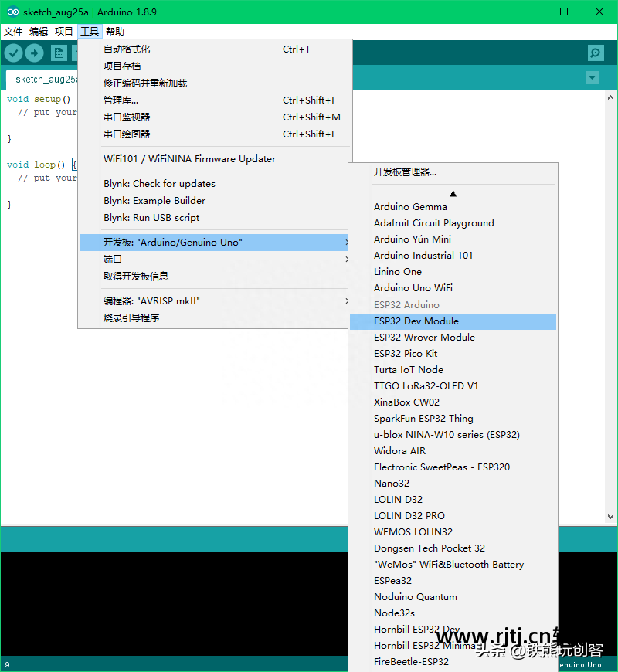The width and height of the screenshot is (618, 672).
Task: Open the 文件 menu
Action: 13,32
